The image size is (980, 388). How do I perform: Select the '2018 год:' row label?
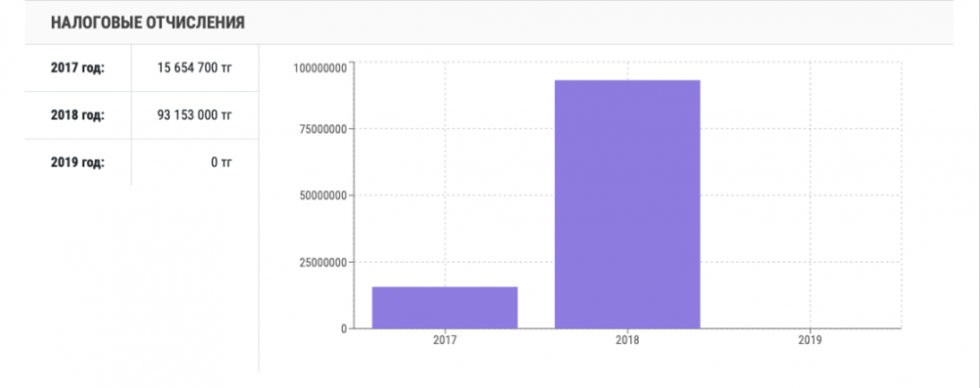point(77,115)
